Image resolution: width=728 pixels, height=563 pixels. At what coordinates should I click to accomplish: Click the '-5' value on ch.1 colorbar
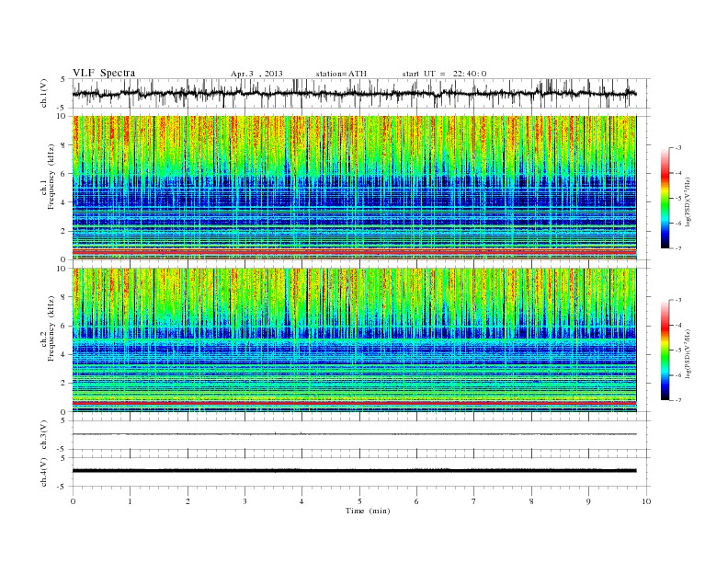click(677, 199)
